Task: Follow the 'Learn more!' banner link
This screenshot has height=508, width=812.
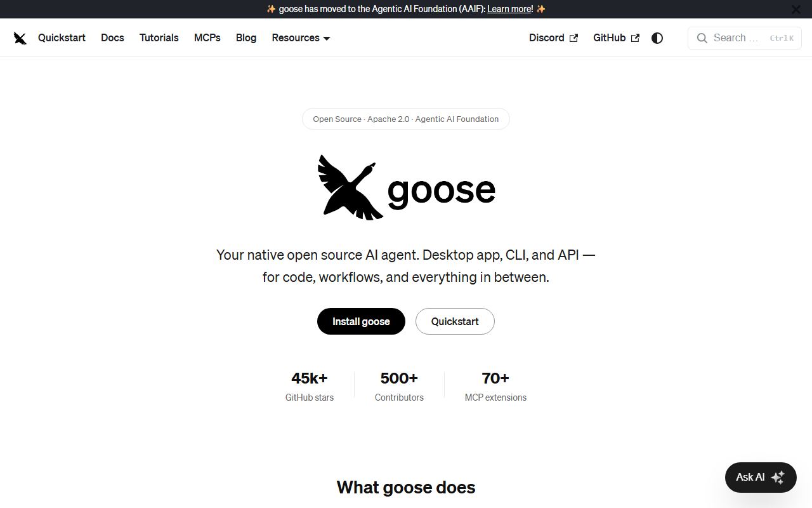Action: [x=510, y=9]
